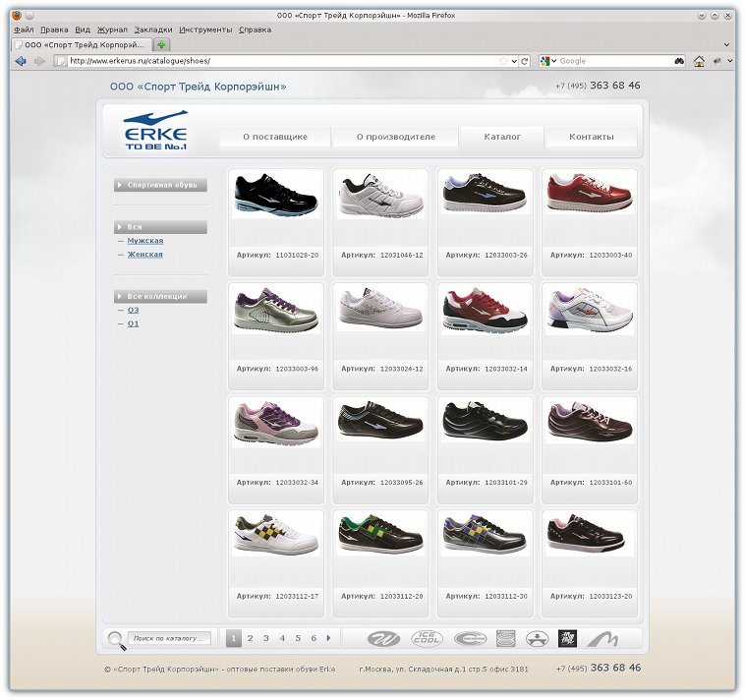Click the magnifier catalog search icon
The height and width of the screenshot is (700, 745).
click(116, 640)
